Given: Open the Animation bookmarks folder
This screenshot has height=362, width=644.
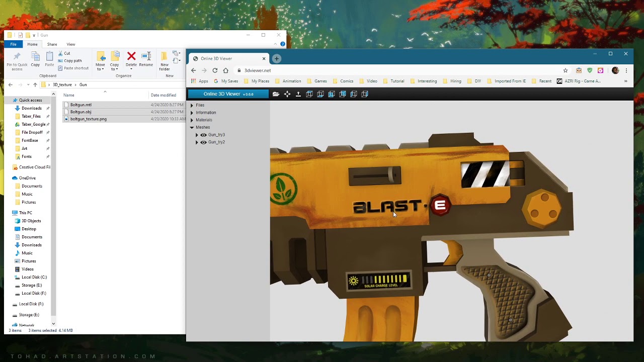Looking at the screenshot, I should click(288, 81).
